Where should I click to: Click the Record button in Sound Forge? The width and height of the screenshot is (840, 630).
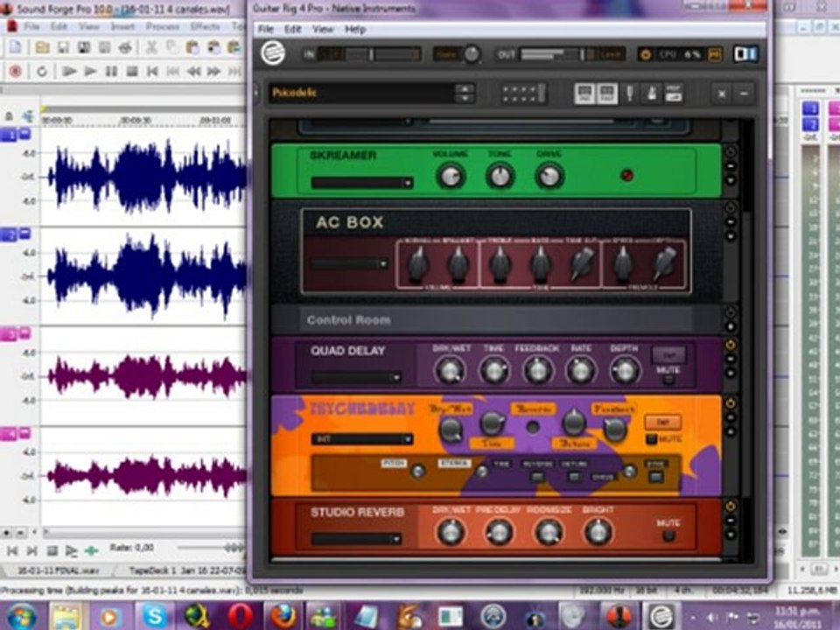coord(16,71)
